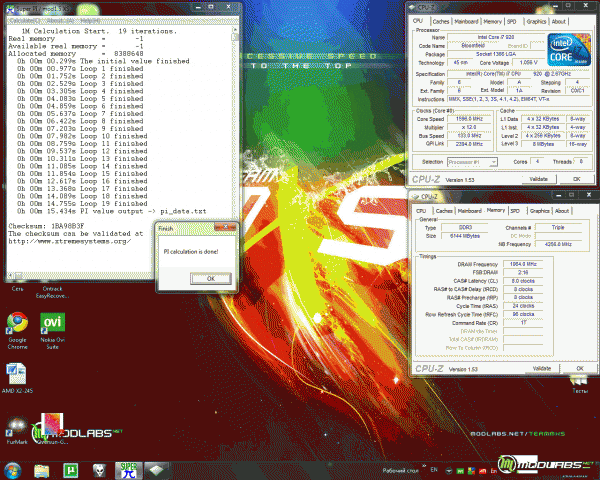This screenshot has width=600, height=480.
Task: Switch to SPD tab in top CPU-Z window
Action: 512,21
